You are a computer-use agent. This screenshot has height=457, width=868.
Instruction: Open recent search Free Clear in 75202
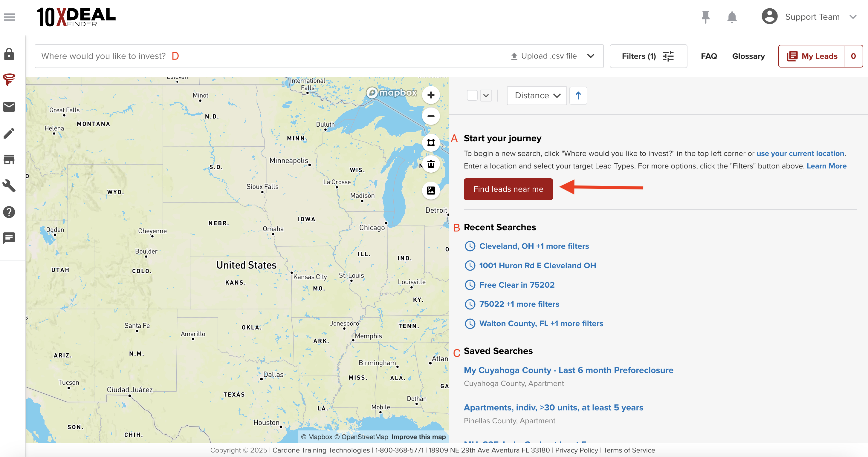pos(516,285)
